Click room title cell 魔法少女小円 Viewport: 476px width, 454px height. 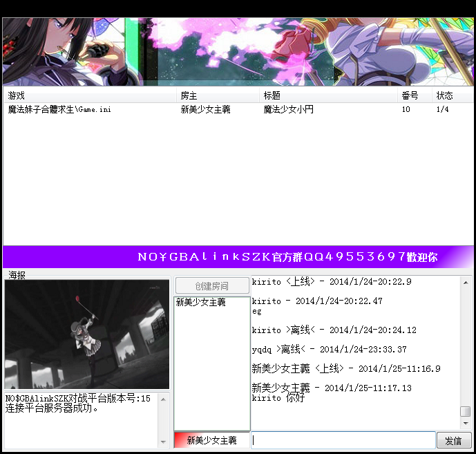[288, 109]
